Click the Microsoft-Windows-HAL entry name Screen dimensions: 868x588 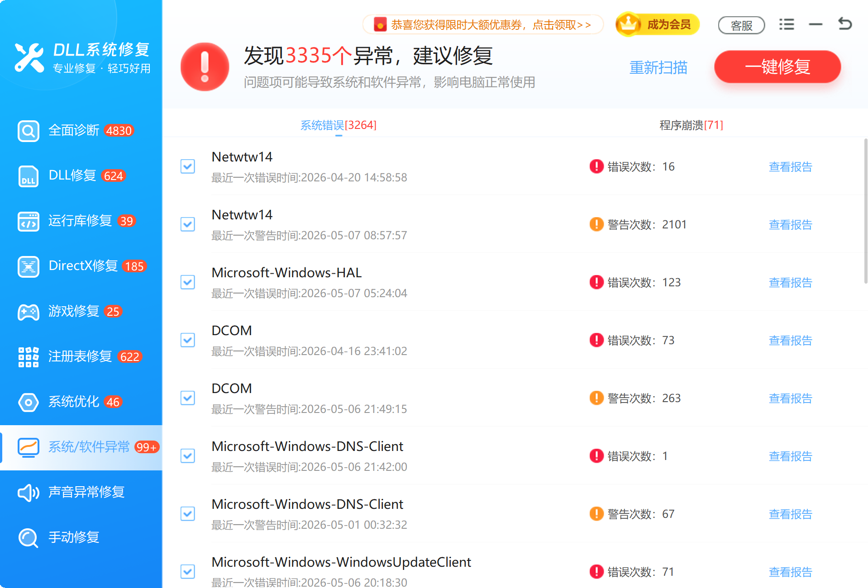click(286, 273)
